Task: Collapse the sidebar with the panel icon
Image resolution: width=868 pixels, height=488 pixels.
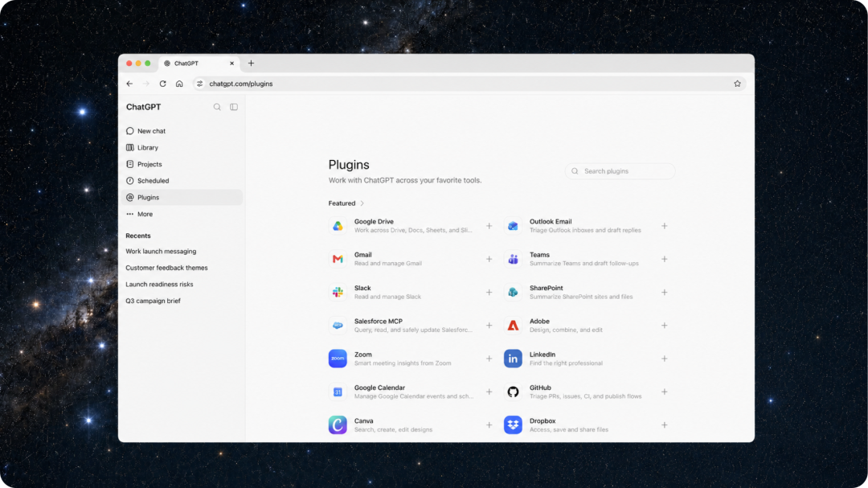Action: (x=234, y=107)
